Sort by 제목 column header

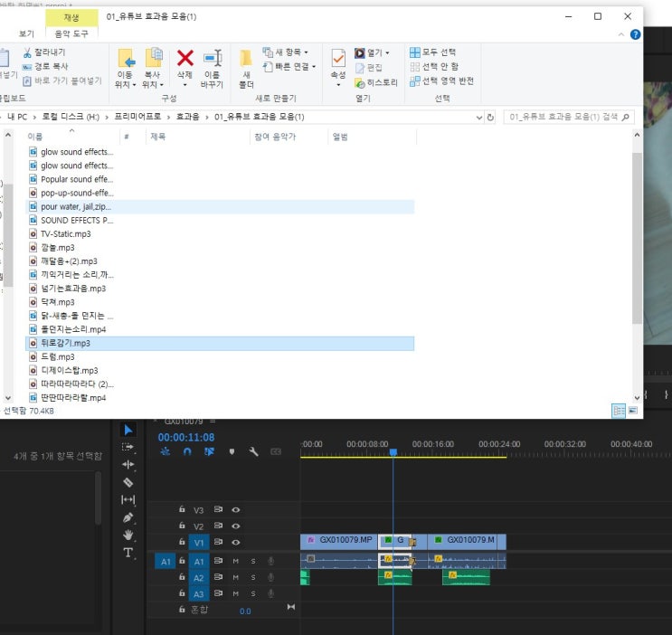tap(157, 137)
